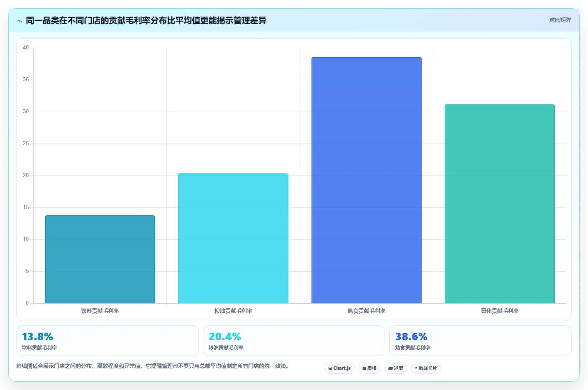Click the 饮料贡献毛利率 x-axis label
Image resolution: width=588 pixels, height=390 pixels.
[100, 311]
